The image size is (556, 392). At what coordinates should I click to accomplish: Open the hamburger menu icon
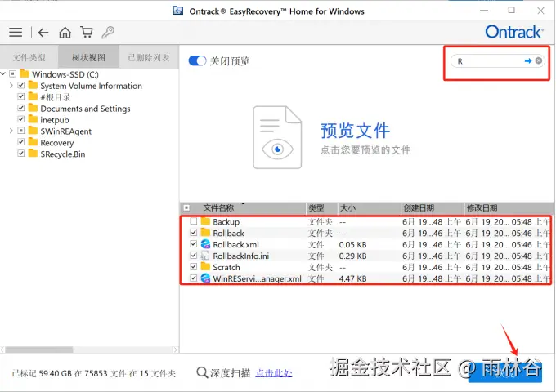pos(16,33)
